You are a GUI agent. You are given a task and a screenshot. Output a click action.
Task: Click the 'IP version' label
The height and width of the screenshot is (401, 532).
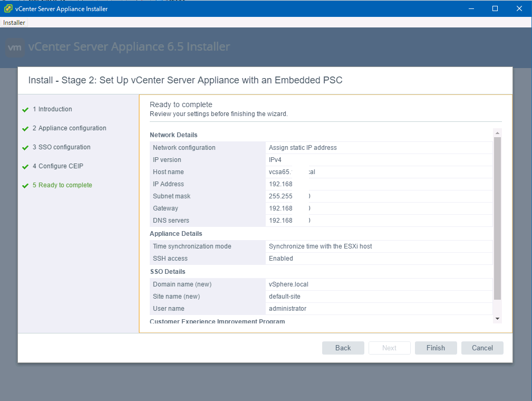[167, 159]
